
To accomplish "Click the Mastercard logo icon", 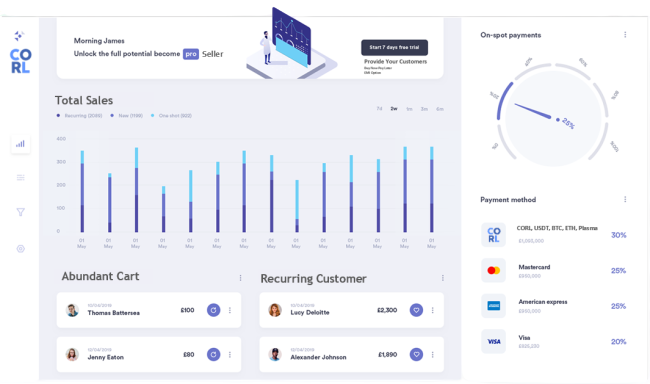I will [x=493, y=270].
